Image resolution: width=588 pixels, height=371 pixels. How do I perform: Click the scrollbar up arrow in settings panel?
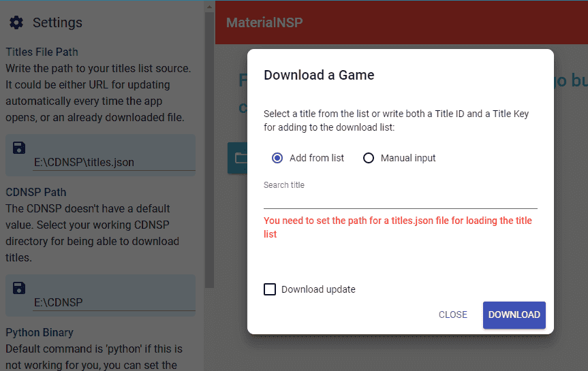[210, 6]
